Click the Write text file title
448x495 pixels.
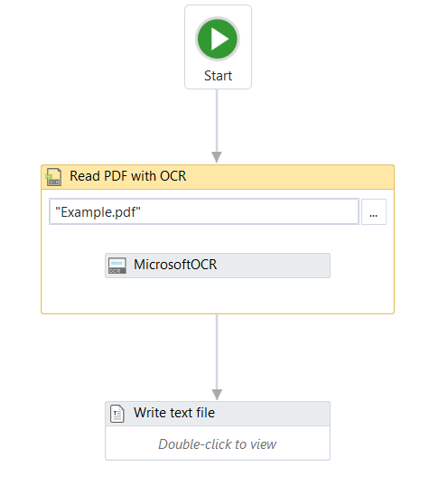coord(174,413)
